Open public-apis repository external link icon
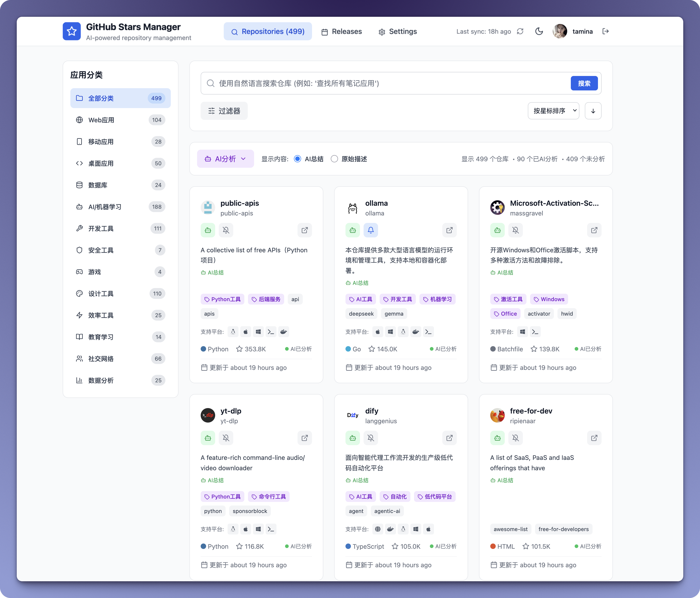 304,230
